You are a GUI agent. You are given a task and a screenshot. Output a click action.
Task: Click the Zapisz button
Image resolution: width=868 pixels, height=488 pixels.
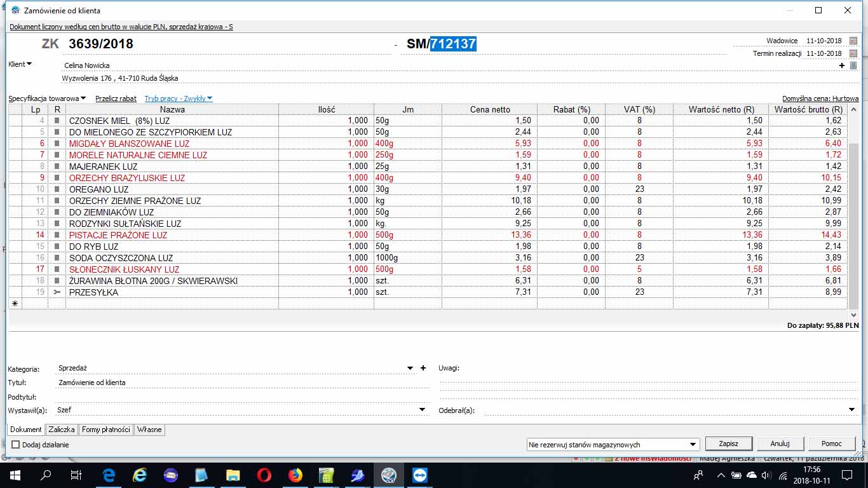tap(728, 444)
